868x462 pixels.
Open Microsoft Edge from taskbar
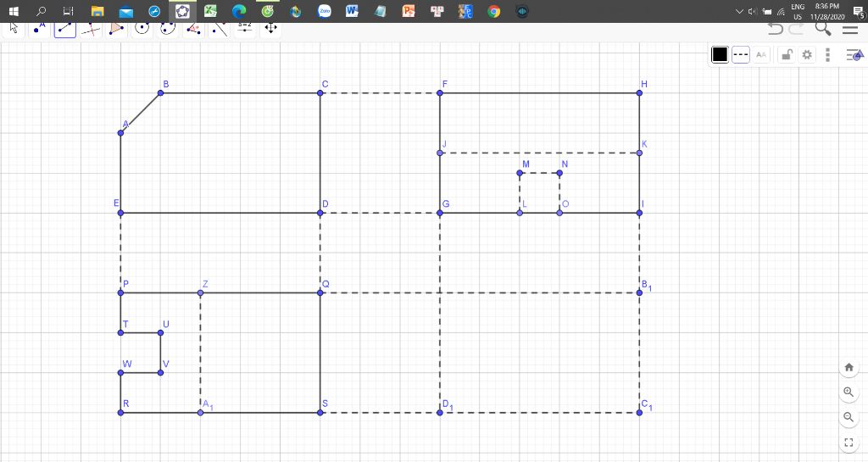239,11
